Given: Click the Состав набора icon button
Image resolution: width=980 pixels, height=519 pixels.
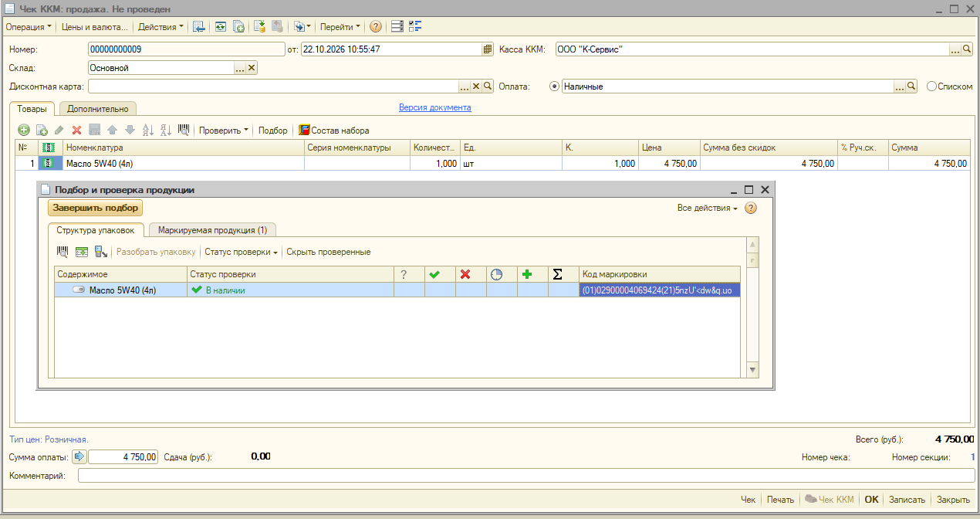Looking at the screenshot, I should tap(334, 131).
